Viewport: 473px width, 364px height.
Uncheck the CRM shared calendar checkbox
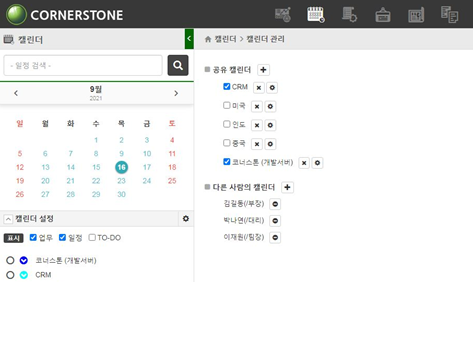click(x=227, y=87)
